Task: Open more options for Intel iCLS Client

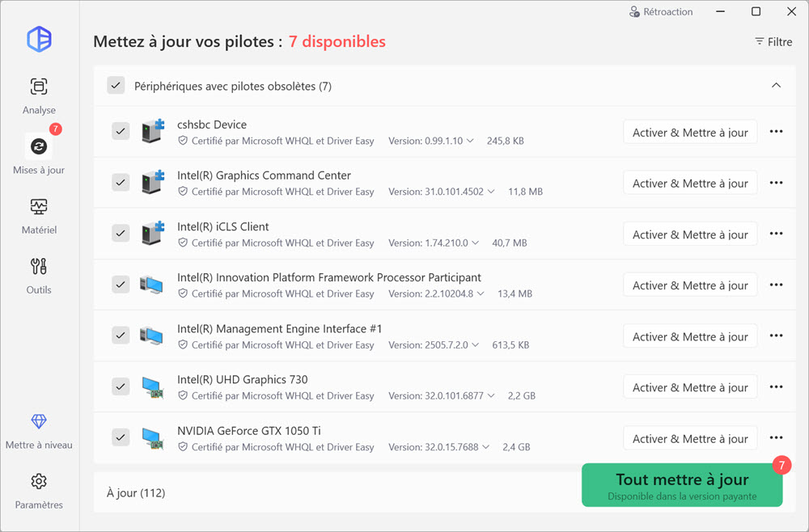Action: pyautogui.click(x=776, y=234)
